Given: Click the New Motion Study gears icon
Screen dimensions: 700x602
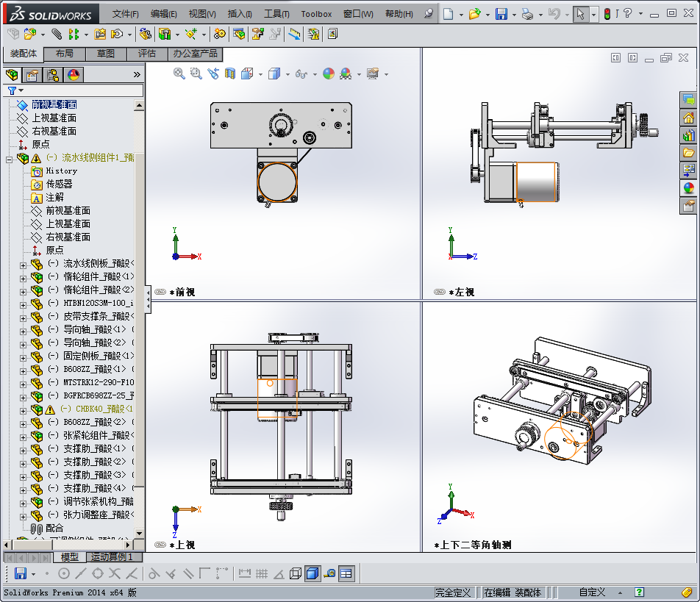Looking at the screenshot, I should click(x=219, y=34).
